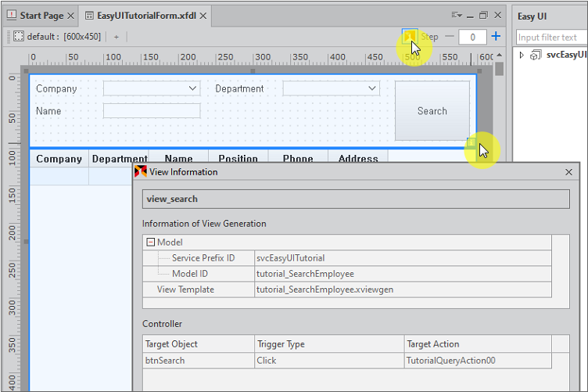Close the View Information dialog
This screenshot has height=392, width=588.
coord(568,172)
